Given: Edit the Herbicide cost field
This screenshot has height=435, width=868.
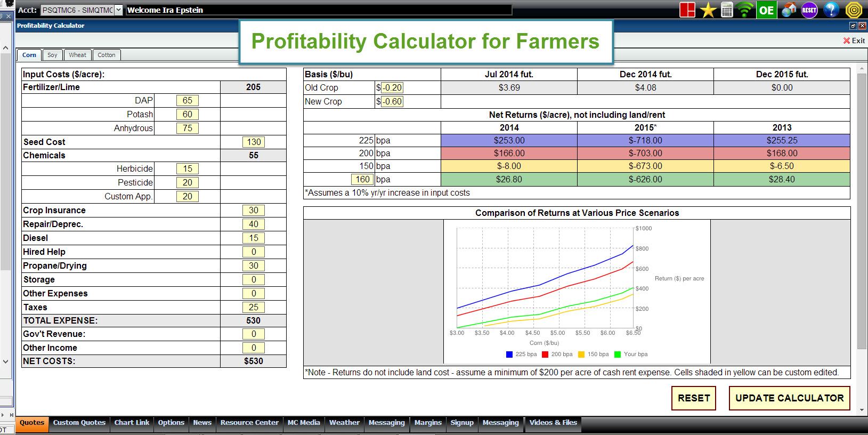Looking at the screenshot, I should 188,168.
